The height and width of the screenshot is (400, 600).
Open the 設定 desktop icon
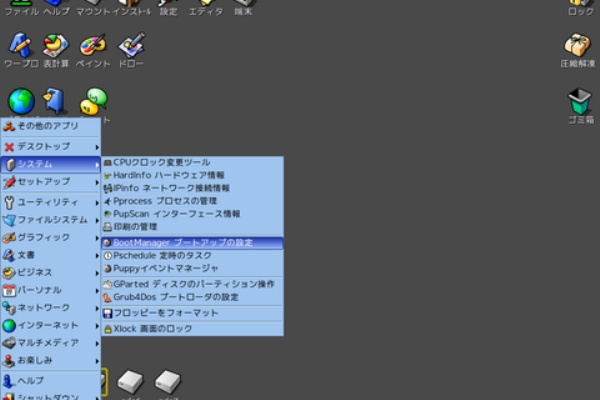[168, 6]
